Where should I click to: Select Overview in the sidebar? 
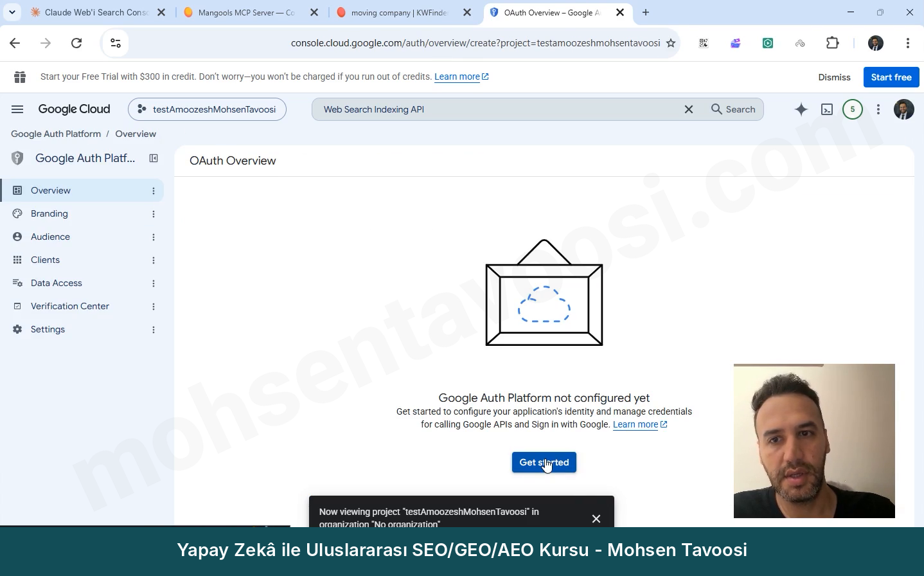(x=82, y=190)
